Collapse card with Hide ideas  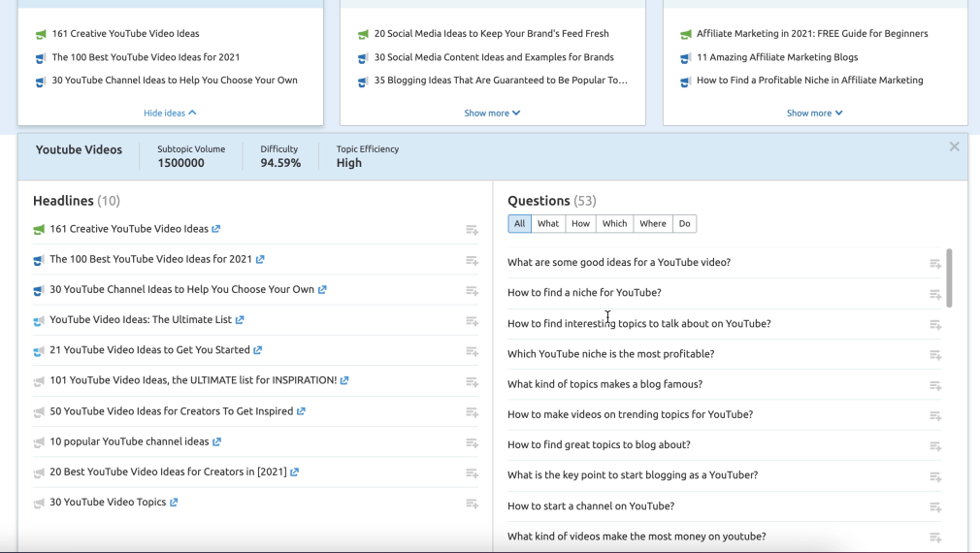coord(170,114)
